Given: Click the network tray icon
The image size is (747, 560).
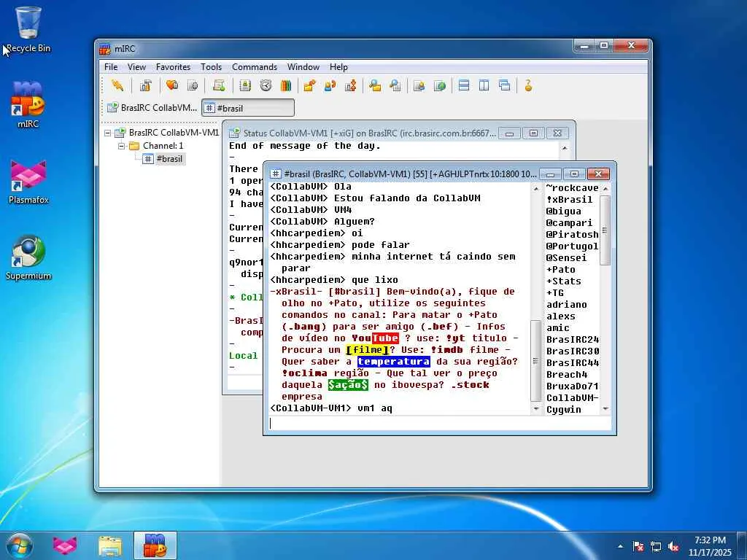Looking at the screenshot, I should [x=656, y=546].
